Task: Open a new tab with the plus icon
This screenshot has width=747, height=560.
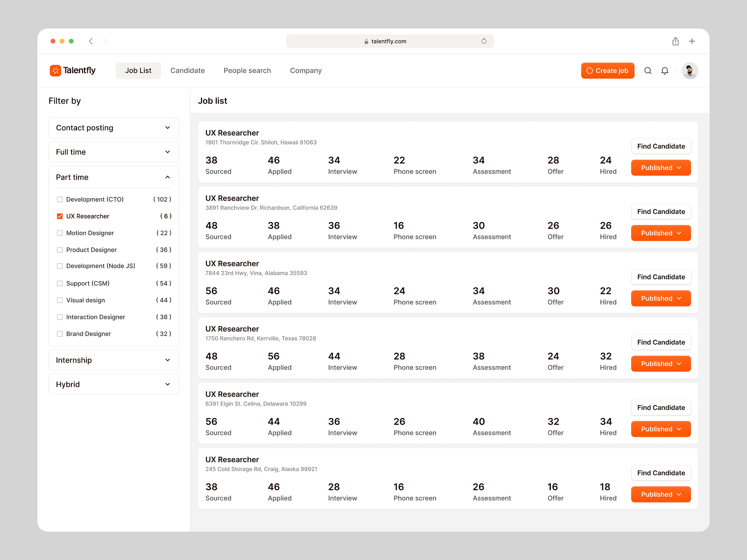Action: coord(692,41)
